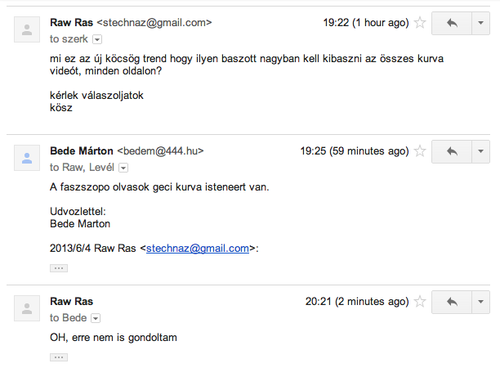Show details for 'to szerk' recipients
Screen dimensions: 500x368
97,39
